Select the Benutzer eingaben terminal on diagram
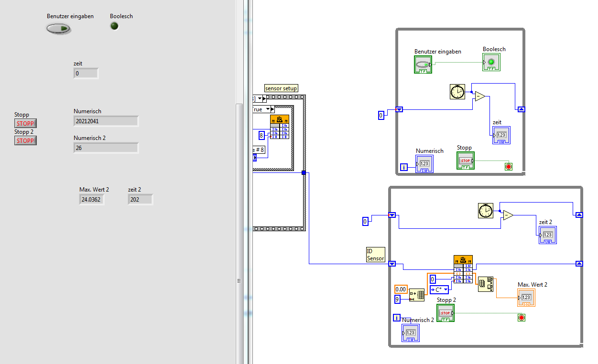598x364 pixels. pos(423,64)
